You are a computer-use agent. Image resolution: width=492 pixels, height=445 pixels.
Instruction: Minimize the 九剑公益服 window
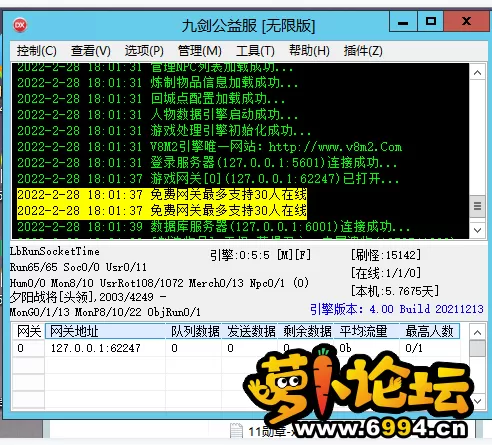[x=403, y=22]
